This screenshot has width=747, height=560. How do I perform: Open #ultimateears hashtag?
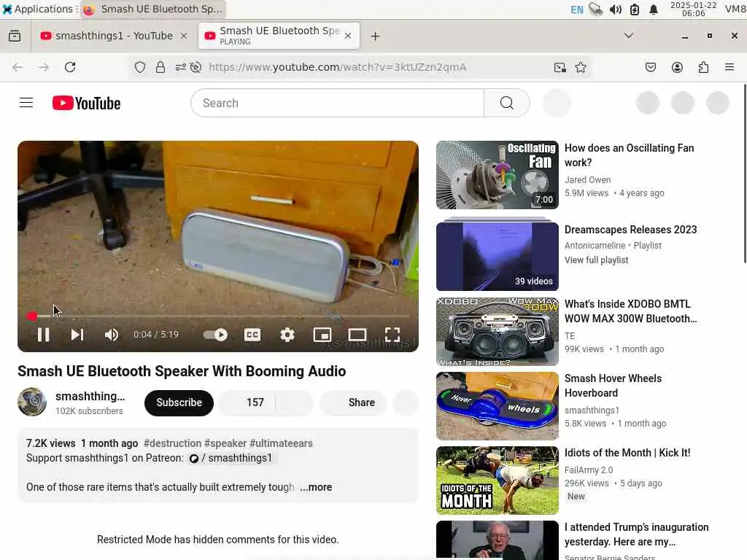[281, 443]
